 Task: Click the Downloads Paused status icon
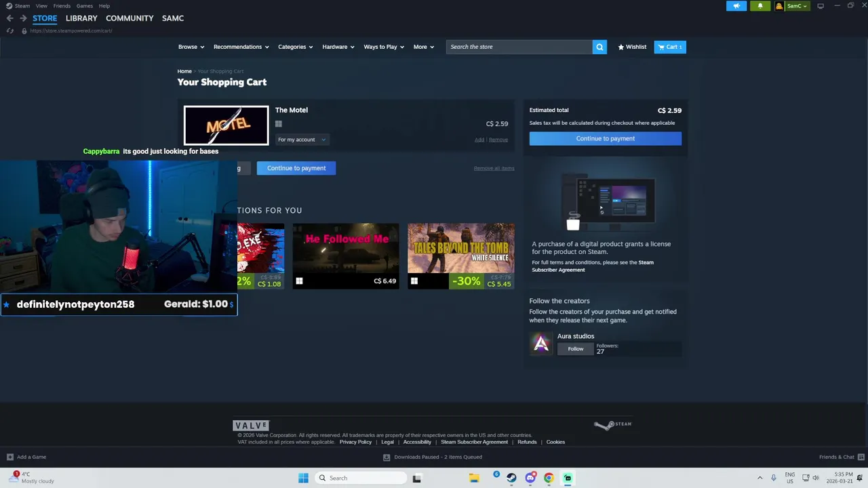pyautogui.click(x=387, y=457)
